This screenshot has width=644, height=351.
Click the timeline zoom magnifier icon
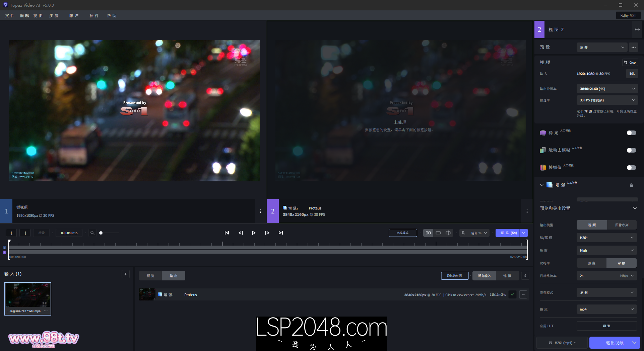(x=92, y=233)
